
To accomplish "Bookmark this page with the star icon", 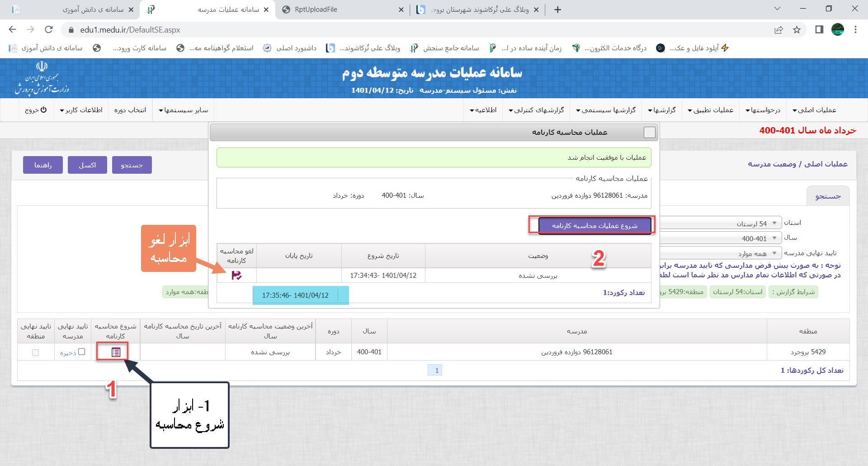I will (797, 30).
